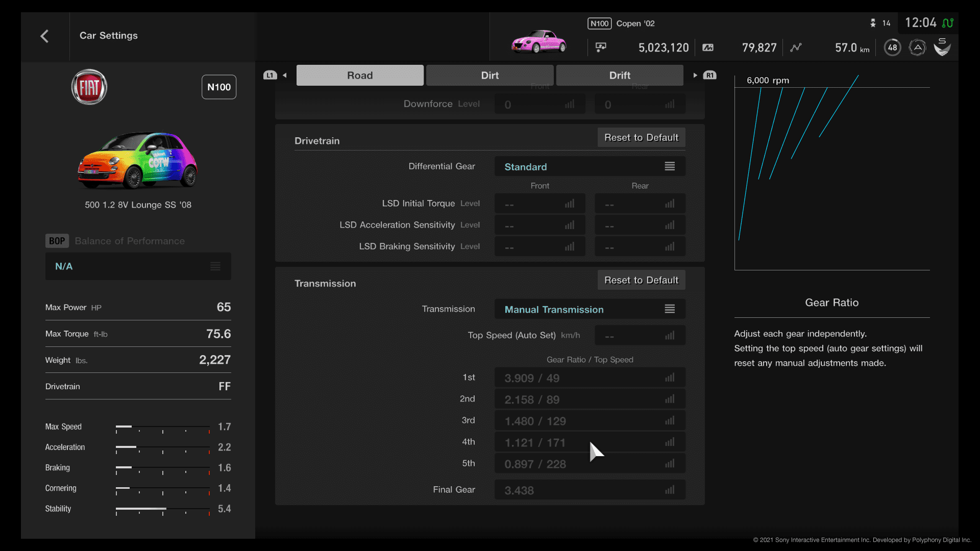Screen dimensions: 980x551
Task: Select the 1st gear ratio 3.909 field
Action: point(590,378)
